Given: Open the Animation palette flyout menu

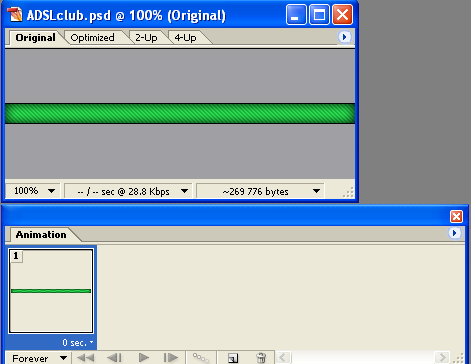Looking at the screenshot, I should (454, 233).
